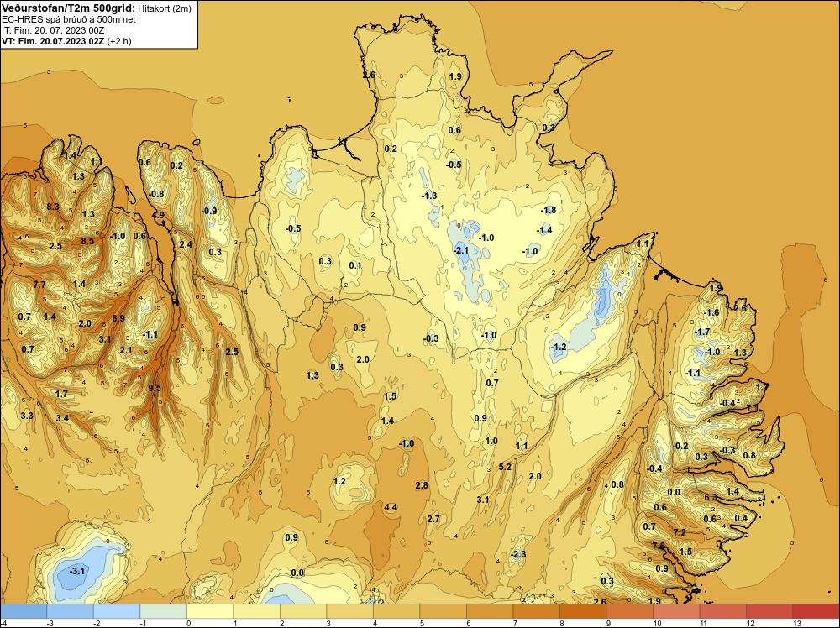Viewport: 840px width, 628px height.
Task: Pick the legend color between 0 and 1
Action: pos(209,611)
